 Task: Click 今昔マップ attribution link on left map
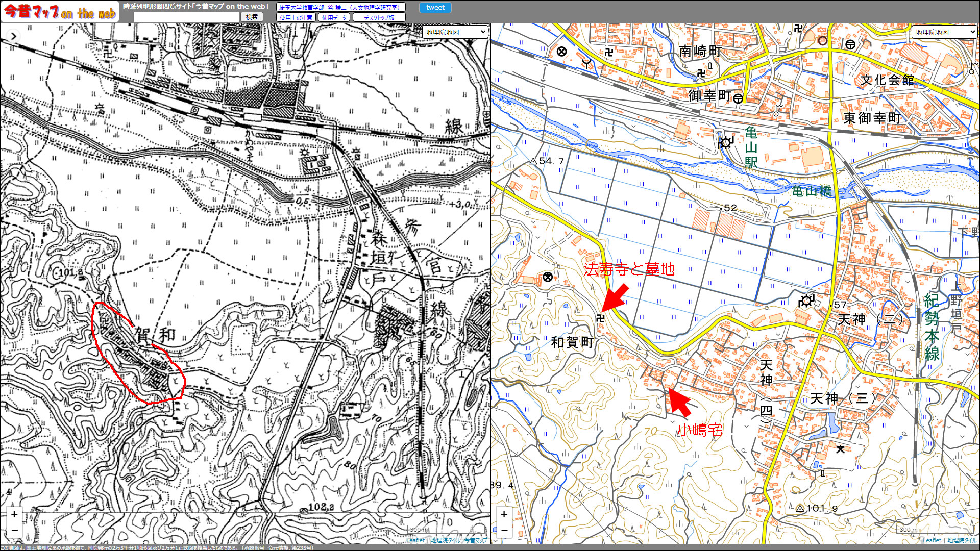tap(476, 540)
